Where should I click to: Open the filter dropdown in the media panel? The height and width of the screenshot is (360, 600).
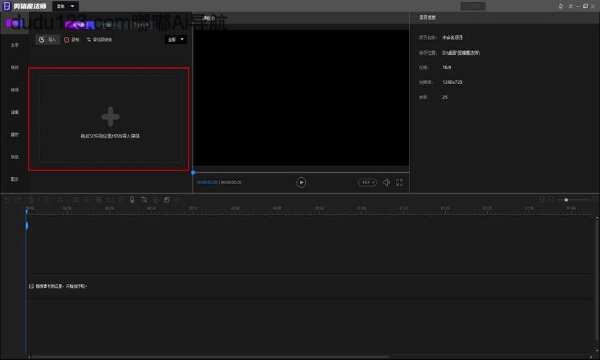click(176, 39)
